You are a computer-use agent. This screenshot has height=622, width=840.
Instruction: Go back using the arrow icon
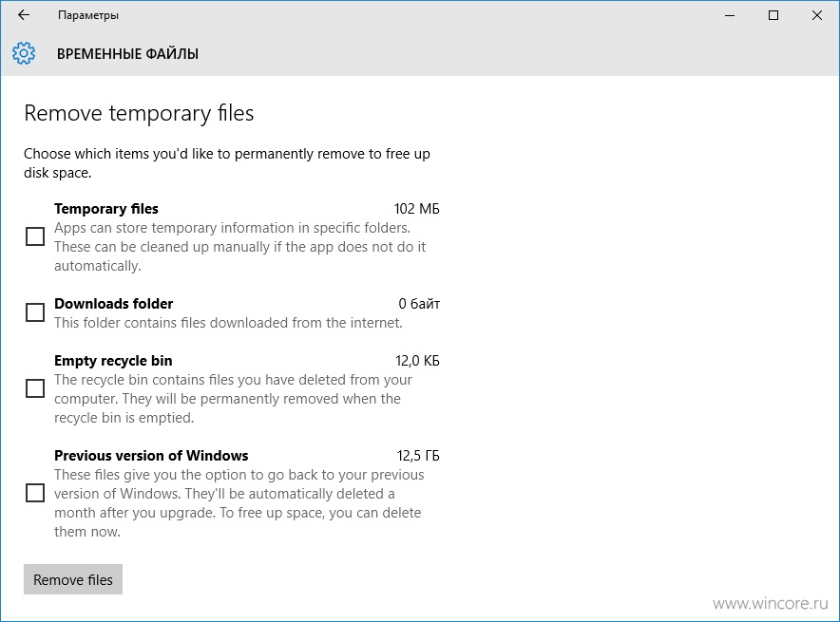[x=24, y=15]
